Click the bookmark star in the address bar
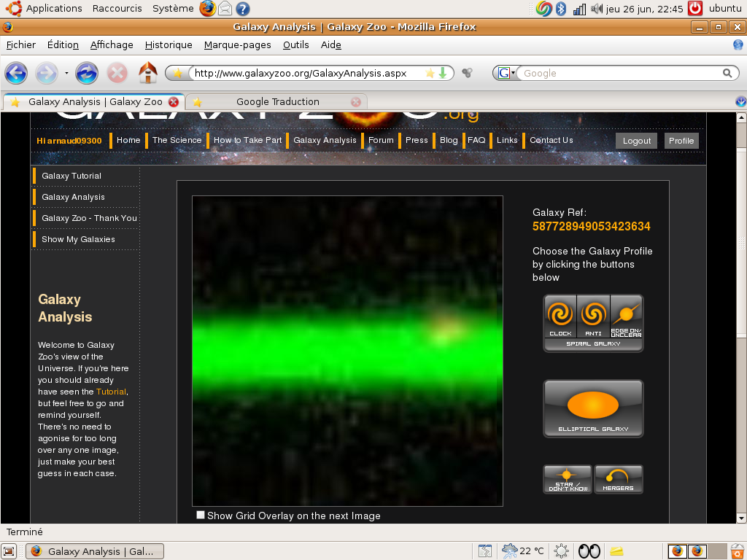747x560 pixels. coord(432,73)
